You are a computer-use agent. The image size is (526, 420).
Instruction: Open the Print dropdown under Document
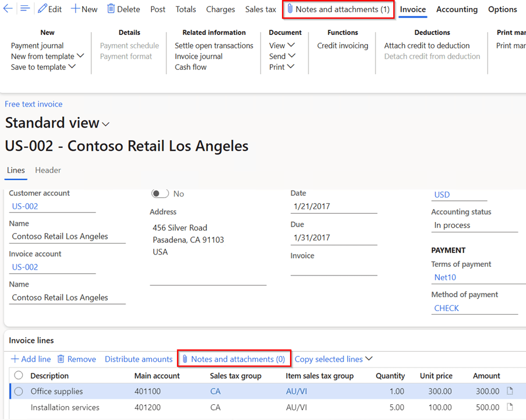[x=291, y=66]
